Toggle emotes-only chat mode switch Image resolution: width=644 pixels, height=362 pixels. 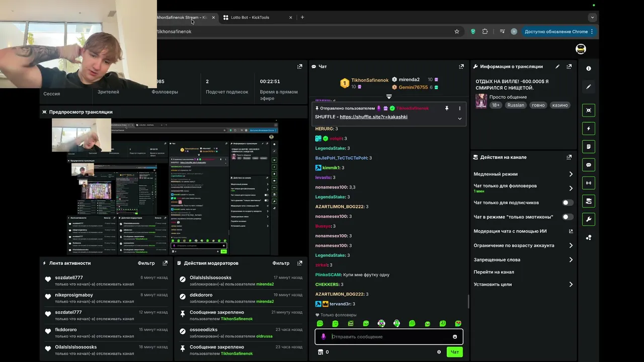(x=567, y=217)
